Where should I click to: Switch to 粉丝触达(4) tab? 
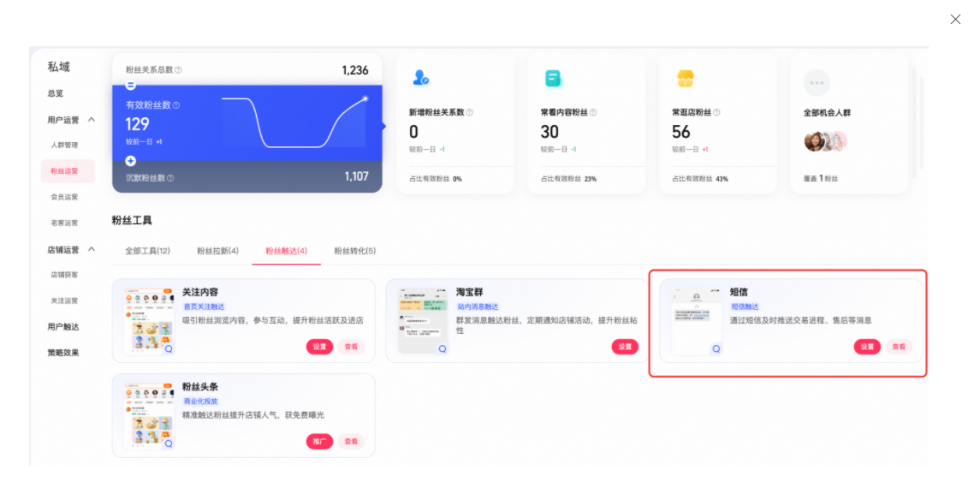click(286, 251)
